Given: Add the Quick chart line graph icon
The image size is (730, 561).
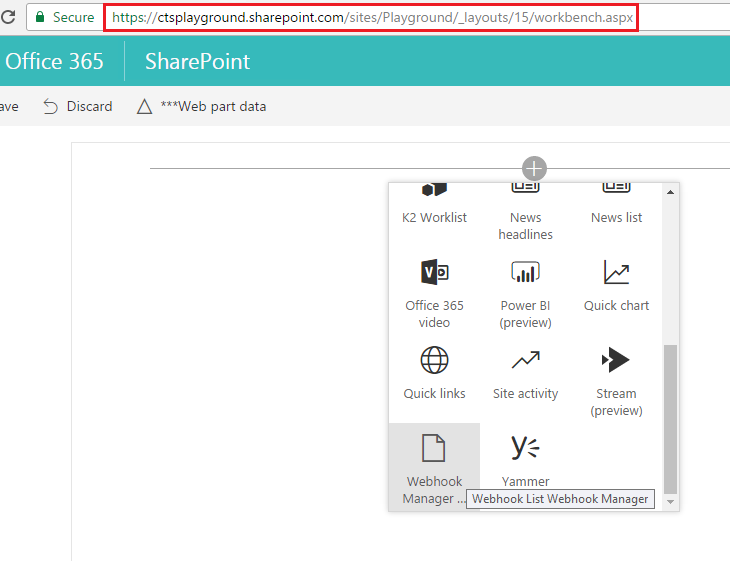Looking at the screenshot, I should (x=616, y=272).
